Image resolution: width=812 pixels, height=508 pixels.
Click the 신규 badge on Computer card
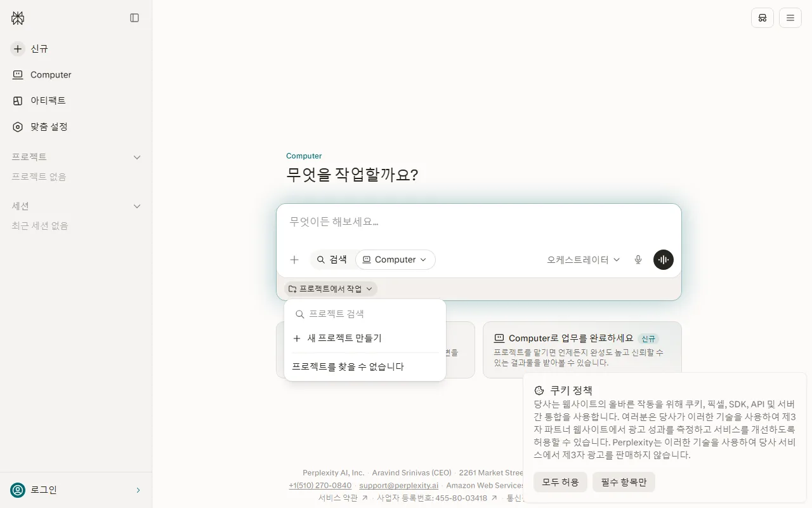click(x=648, y=339)
